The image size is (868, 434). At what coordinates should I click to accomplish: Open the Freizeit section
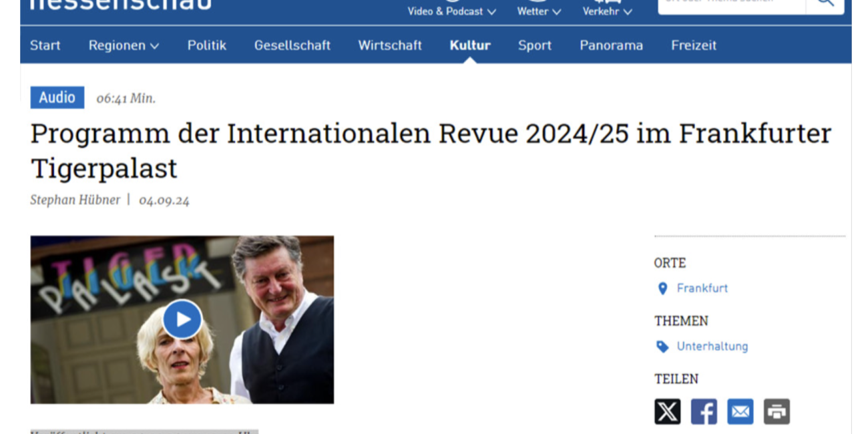[x=693, y=45]
